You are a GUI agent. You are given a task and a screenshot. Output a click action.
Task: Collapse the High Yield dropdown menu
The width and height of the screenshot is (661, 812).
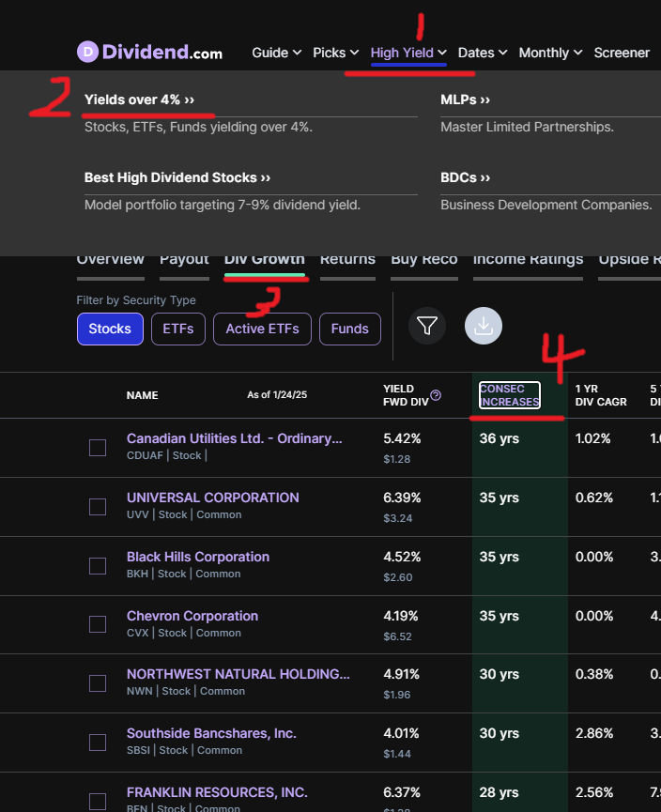(x=408, y=53)
